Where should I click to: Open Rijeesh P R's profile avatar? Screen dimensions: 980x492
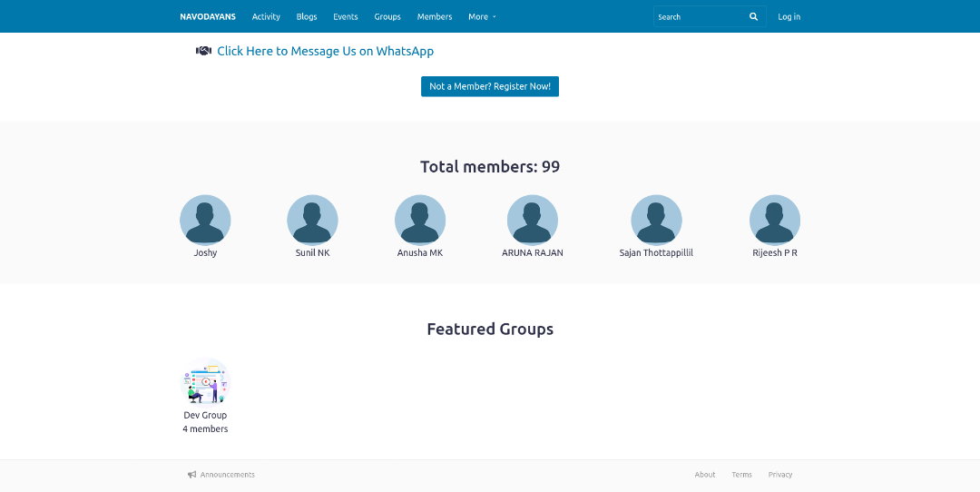point(775,220)
